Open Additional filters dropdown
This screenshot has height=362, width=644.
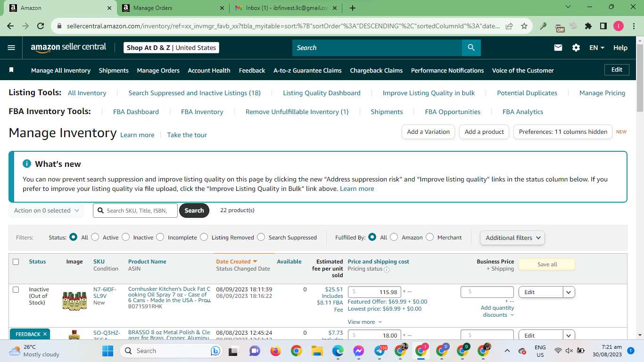(512, 238)
